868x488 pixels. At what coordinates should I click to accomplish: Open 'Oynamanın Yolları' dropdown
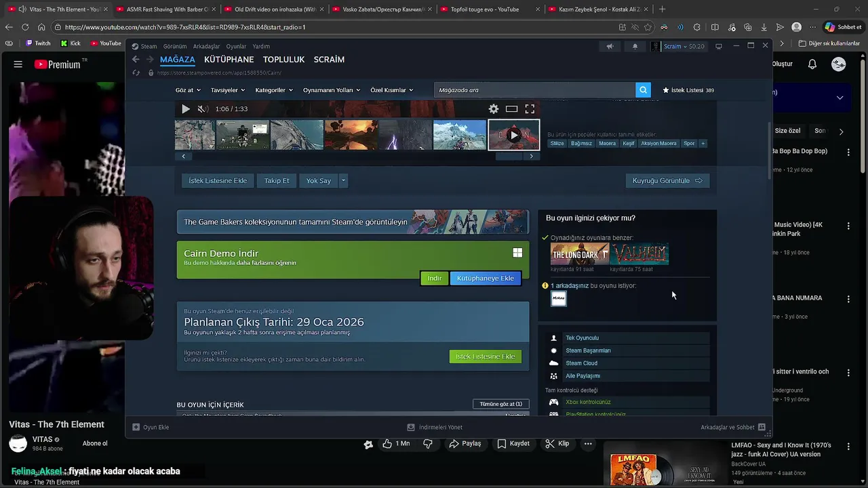point(332,90)
